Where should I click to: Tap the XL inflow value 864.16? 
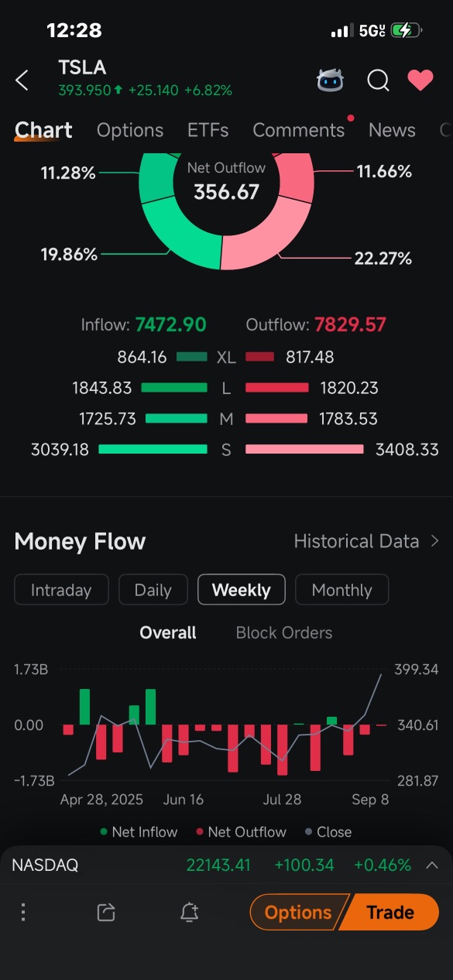(142, 357)
